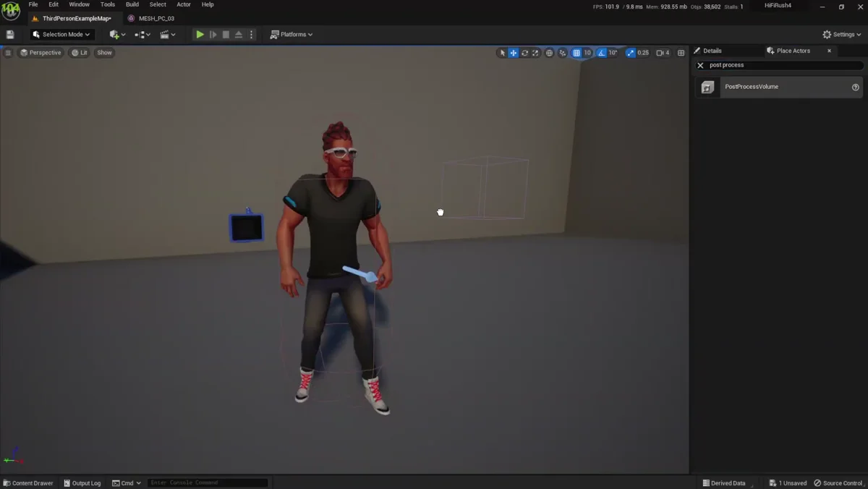Viewport: 868px width, 489px height.
Task: Switch to the MESH_PC_03 tab
Action: point(151,18)
